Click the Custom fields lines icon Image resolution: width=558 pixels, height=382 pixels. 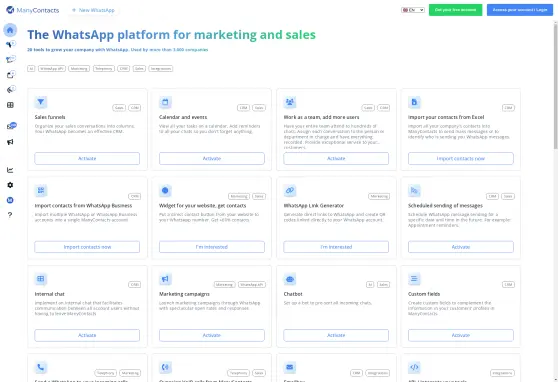[x=414, y=279]
